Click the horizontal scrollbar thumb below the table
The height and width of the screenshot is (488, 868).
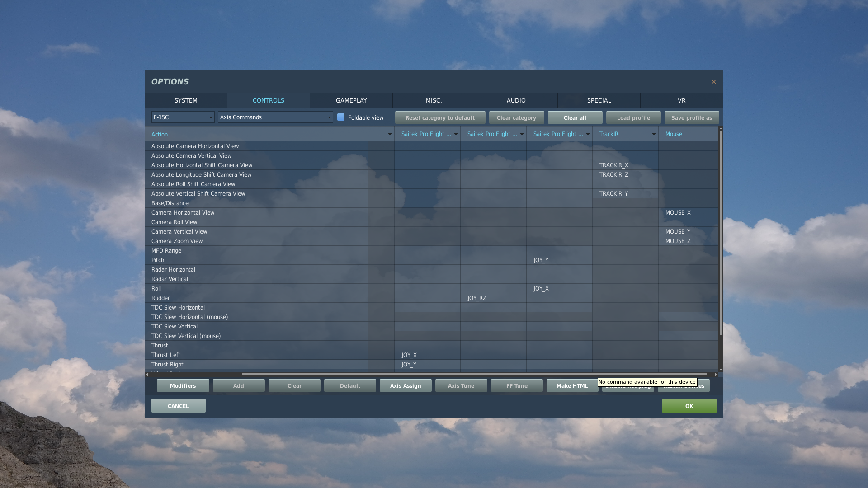point(474,374)
